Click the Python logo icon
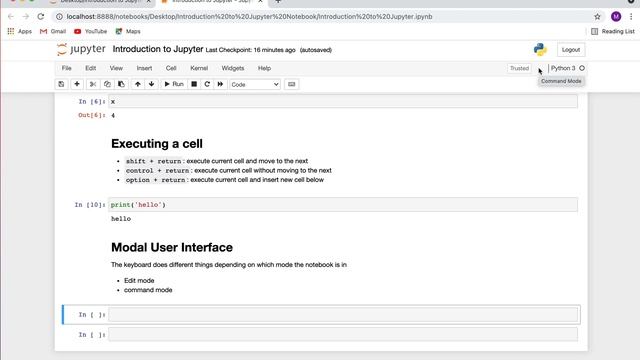Image resolution: width=640 pixels, height=360 pixels. tap(540, 49)
